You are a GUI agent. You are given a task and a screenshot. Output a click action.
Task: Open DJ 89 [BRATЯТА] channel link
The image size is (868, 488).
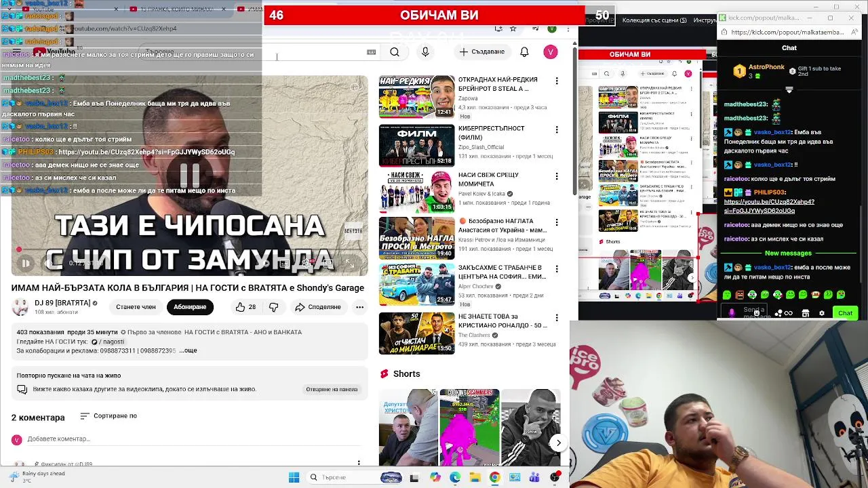[x=62, y=303]
